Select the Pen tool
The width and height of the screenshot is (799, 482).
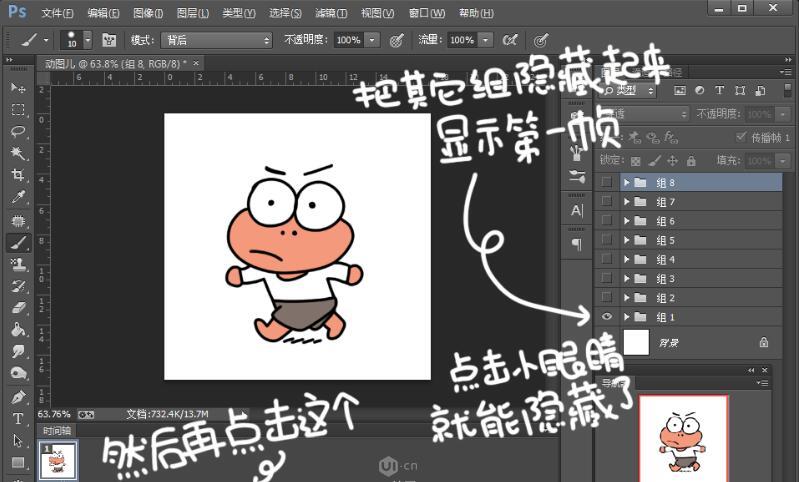point(18,396)
